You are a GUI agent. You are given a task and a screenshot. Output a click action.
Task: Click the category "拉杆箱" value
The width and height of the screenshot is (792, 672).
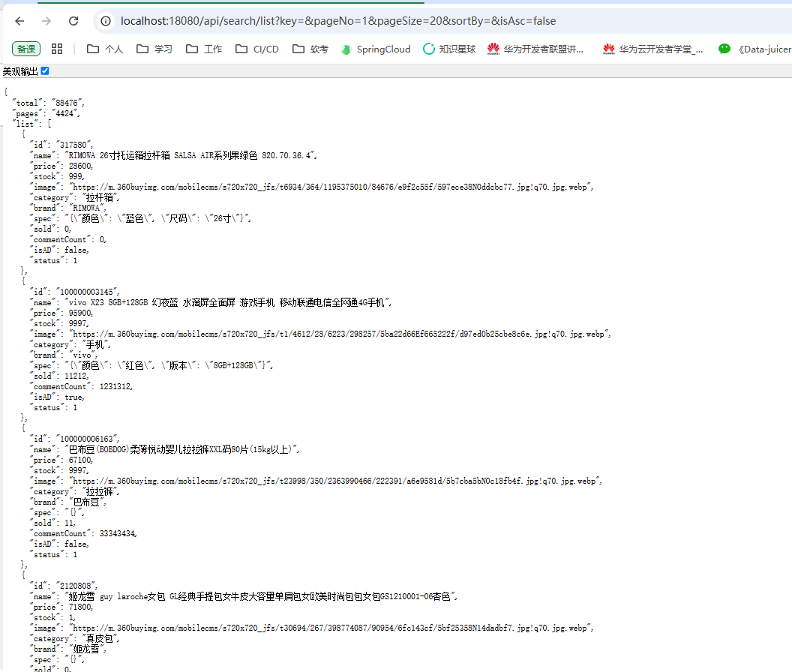pyautogui.click(x=101, y=197)
